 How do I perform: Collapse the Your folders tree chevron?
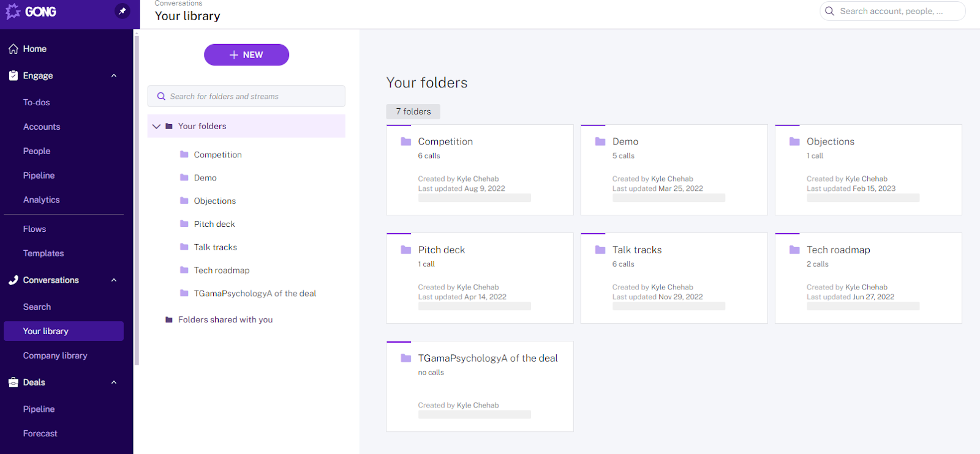pos(156,127)
